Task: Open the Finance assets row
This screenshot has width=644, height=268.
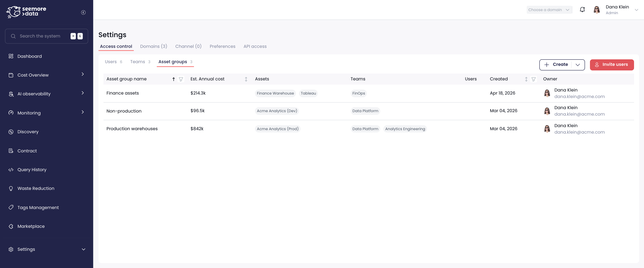Action: pos(369,93)
